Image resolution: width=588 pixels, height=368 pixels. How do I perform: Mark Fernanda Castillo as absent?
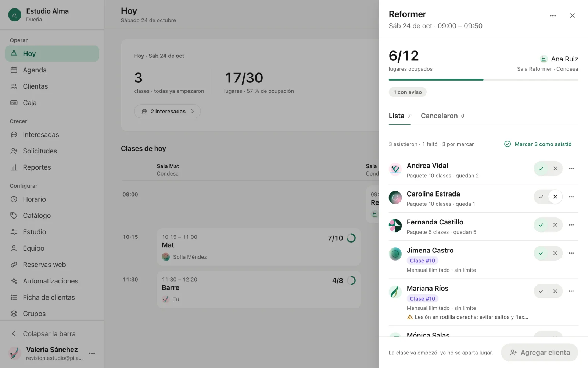click(555, 225)
